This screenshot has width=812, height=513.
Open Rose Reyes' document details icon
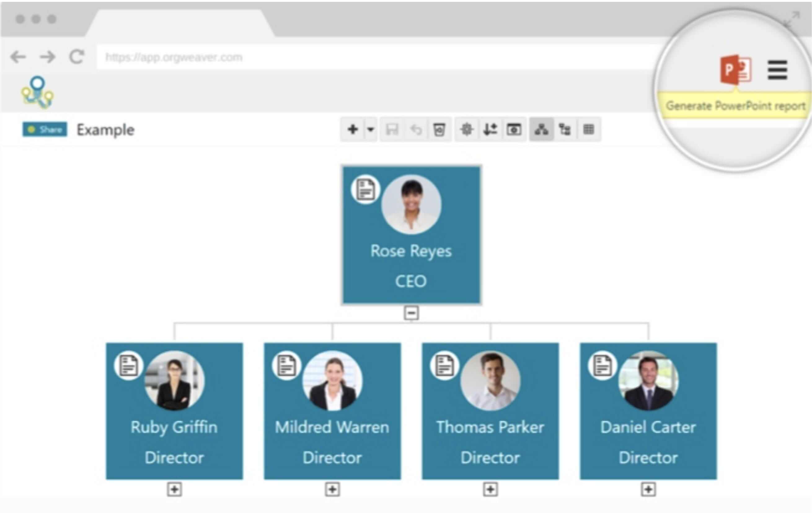[x=365, y=190]
